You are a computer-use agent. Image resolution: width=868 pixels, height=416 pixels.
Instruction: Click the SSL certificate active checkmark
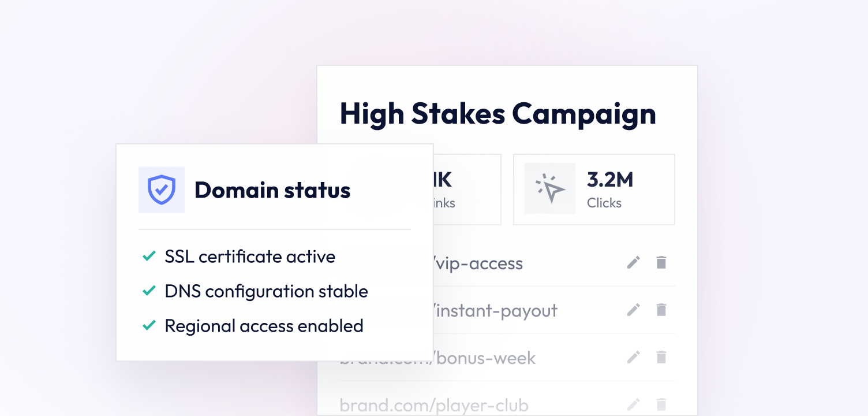149,256
